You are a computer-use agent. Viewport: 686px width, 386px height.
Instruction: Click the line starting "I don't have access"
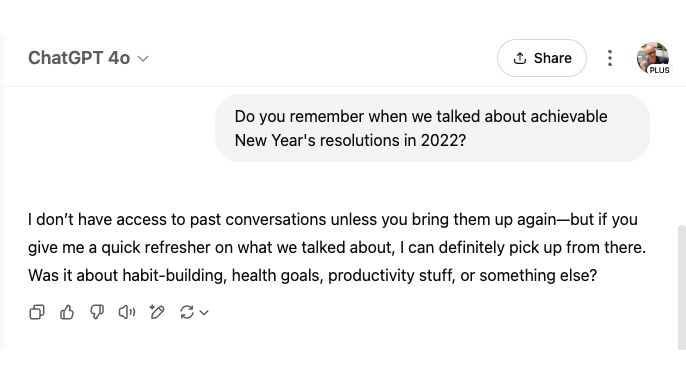point(332,219)
